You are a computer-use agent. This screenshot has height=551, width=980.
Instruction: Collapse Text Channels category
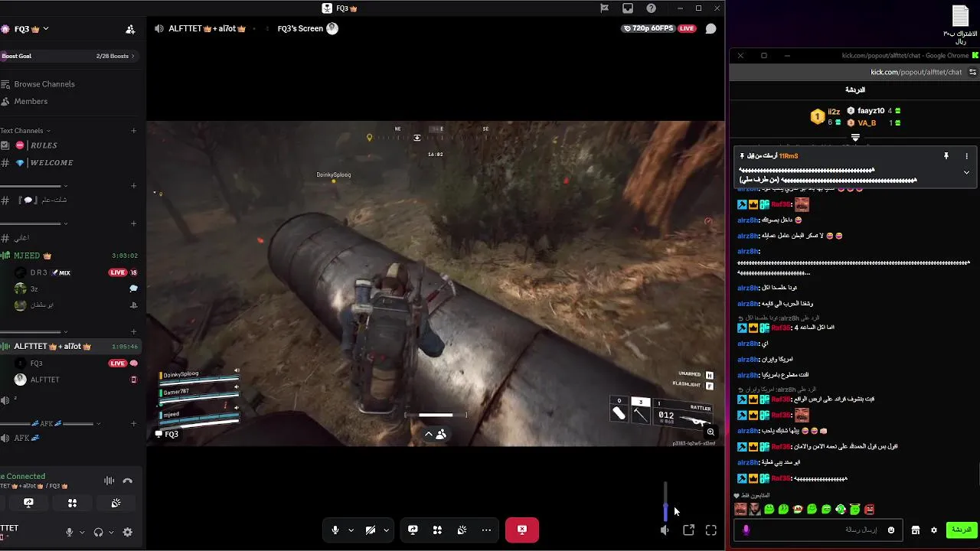pos(25,130)
